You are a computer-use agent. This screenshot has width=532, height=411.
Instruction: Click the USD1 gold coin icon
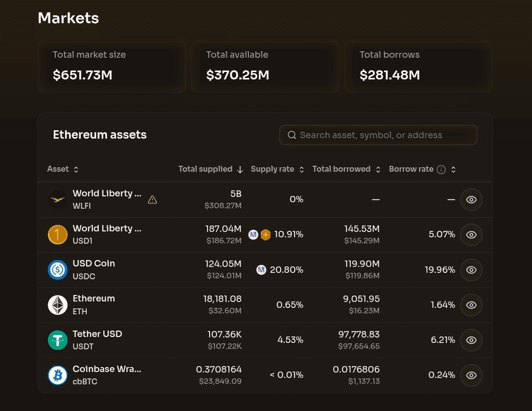coord(57,234)
